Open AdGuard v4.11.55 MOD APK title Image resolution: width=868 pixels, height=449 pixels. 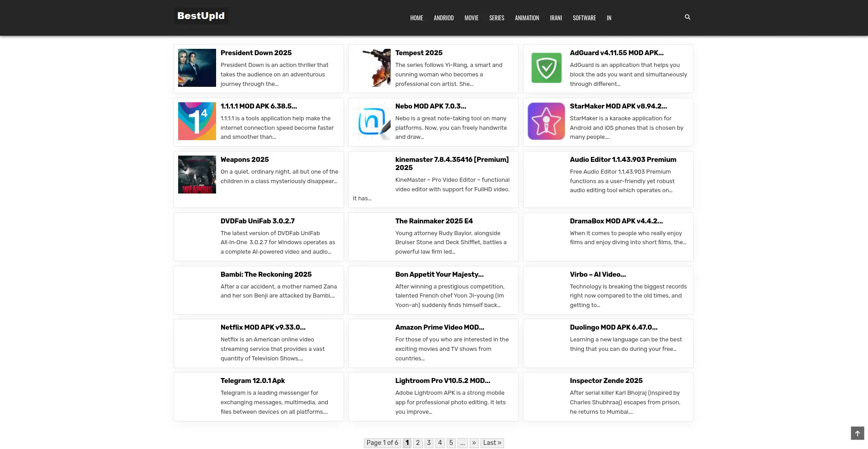click(x=617, y=53)
